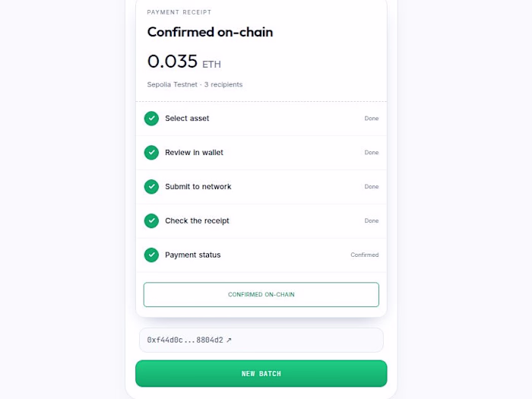
Task: Select the Review in wallet step label
Action: [x=194, y=153]
